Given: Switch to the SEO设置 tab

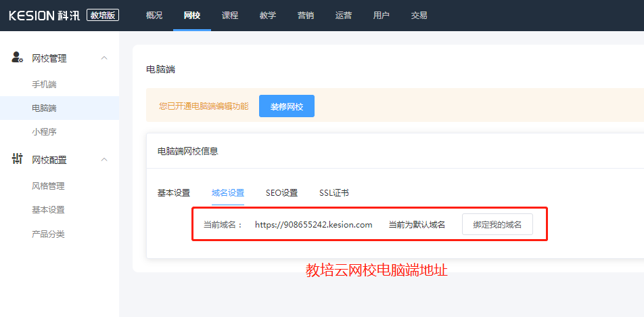Looking at the screenshot, I should [x=281, y=193].
